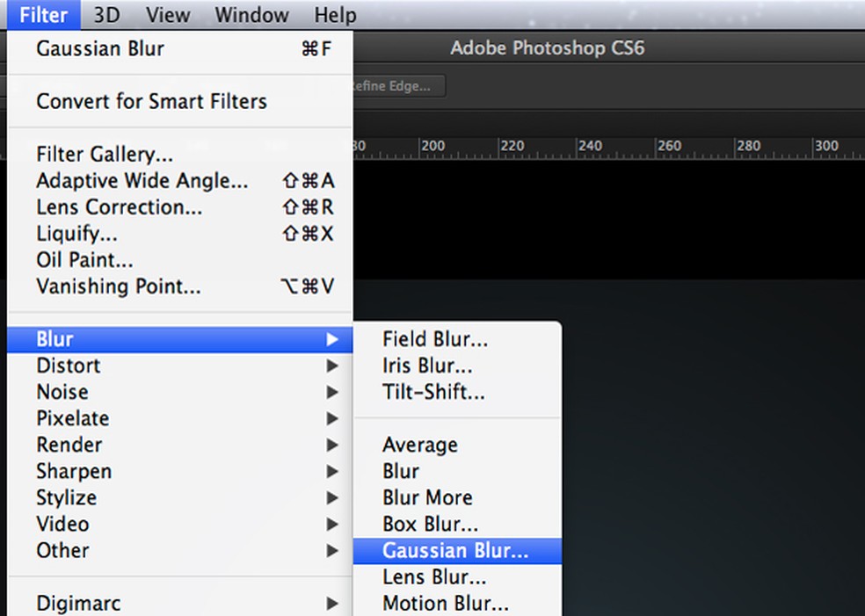
Task: Select Liquify filter
Action: point(76,234)
